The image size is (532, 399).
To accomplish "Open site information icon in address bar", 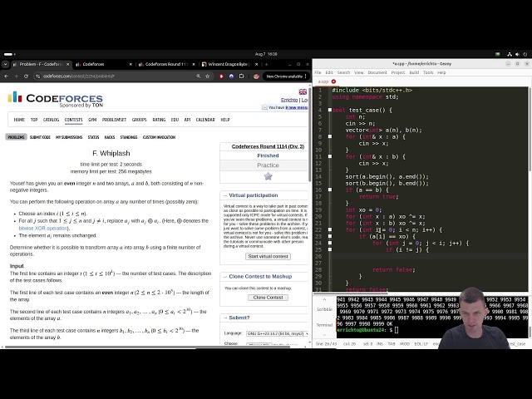I will 37,76.
